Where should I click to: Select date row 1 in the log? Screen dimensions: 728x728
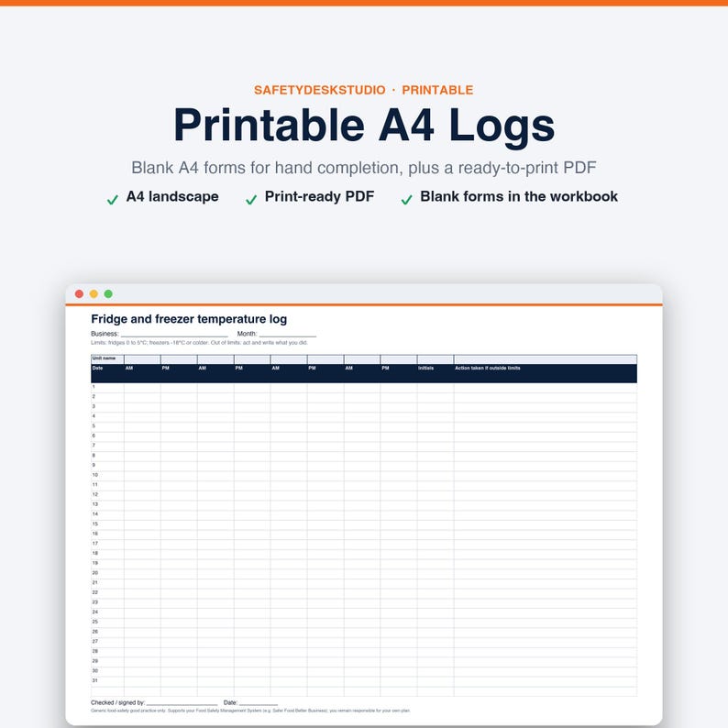(364, 387)
